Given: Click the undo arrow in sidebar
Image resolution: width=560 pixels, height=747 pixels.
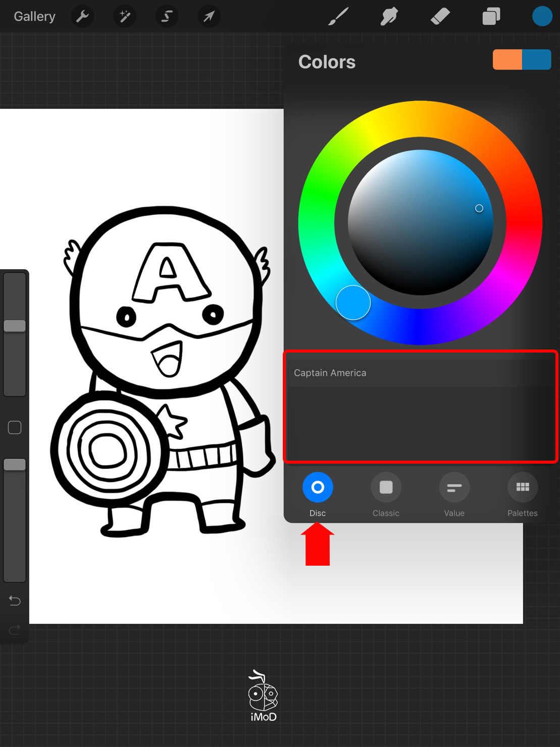Looking at the screenshot, I should pos(15,601).
